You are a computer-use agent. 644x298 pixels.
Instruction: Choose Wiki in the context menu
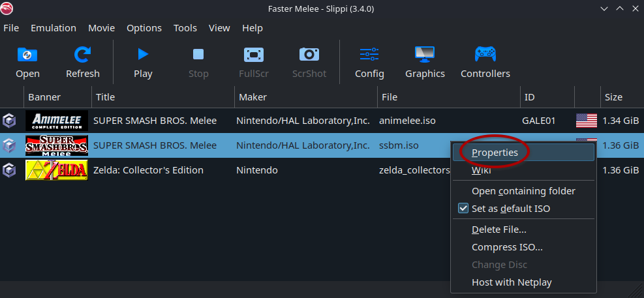pos(523,170)
